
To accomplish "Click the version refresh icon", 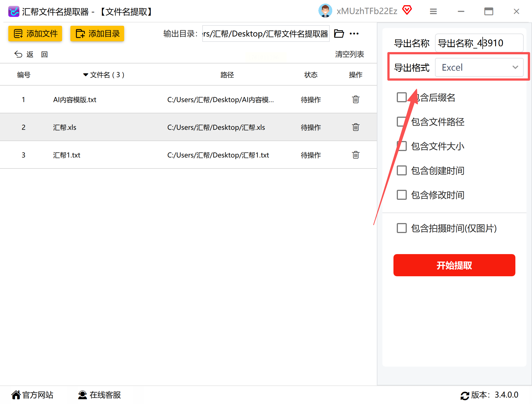I will (x=465, y=395).
